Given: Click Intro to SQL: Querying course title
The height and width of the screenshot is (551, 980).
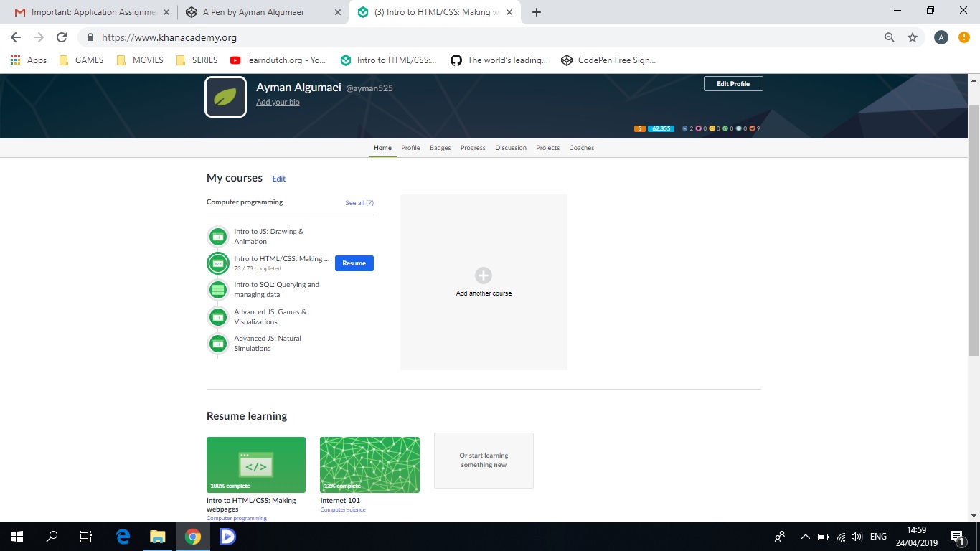Looking at the screenshot, I should (x=277, y=290).
